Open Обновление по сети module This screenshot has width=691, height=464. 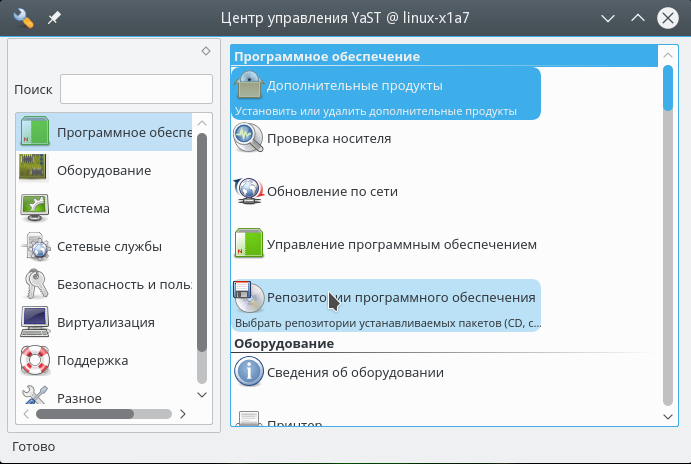point(332,191)
